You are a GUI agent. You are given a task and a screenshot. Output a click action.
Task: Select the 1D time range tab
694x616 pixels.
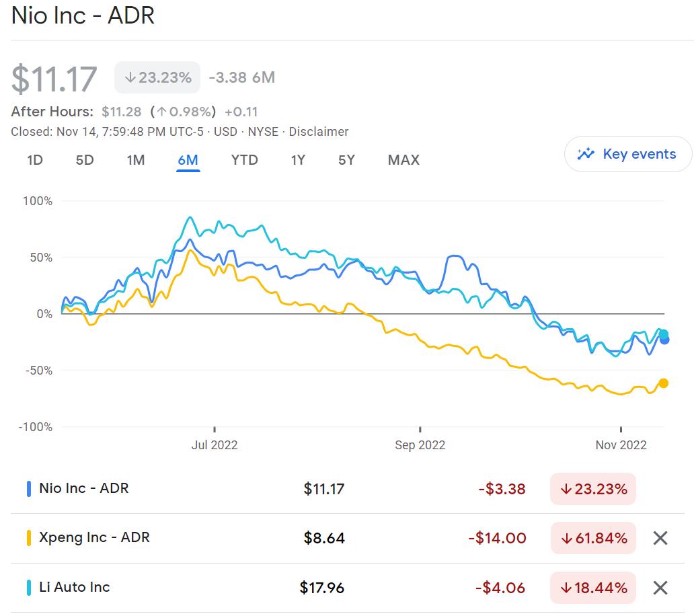click(x=35, y=160)
